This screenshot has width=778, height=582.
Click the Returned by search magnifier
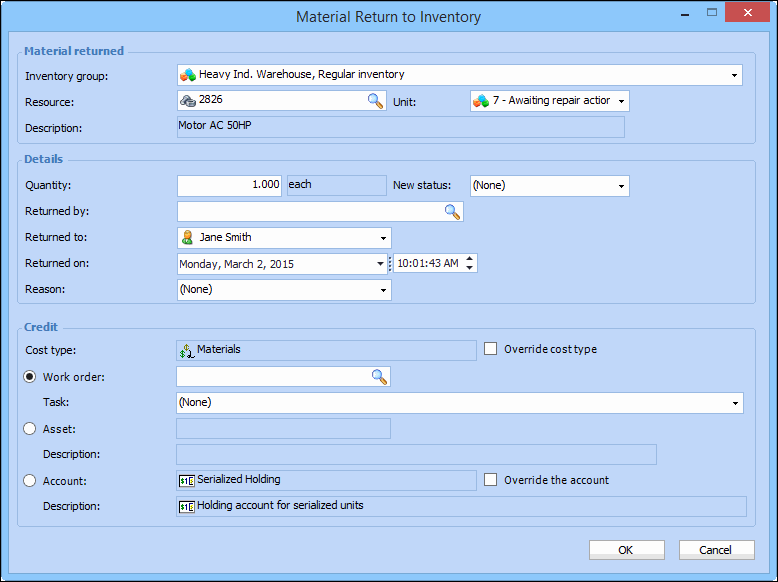(x=452, y=211)
